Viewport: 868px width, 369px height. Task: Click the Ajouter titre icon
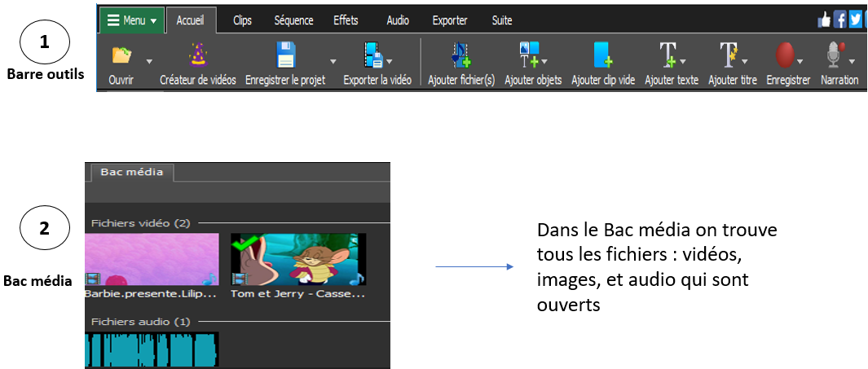(x=729, y=55)
